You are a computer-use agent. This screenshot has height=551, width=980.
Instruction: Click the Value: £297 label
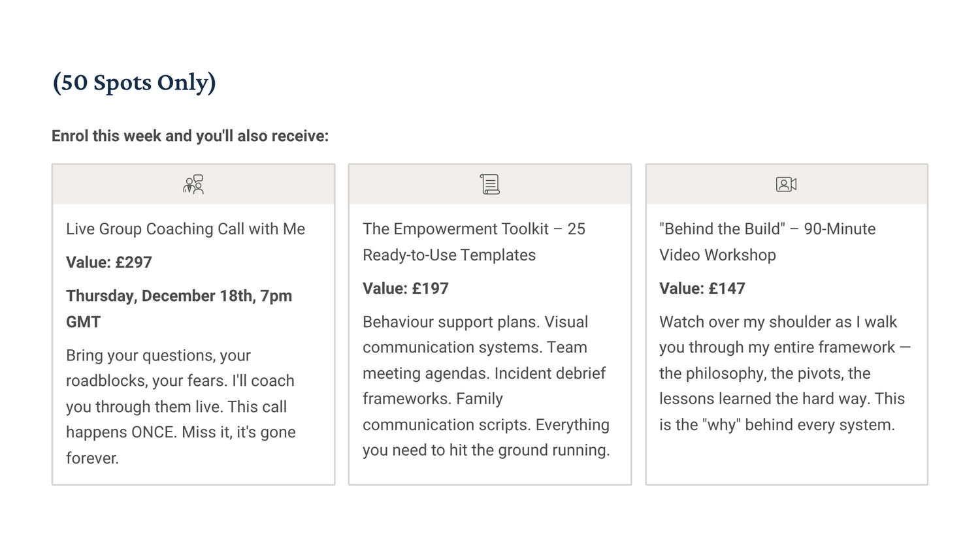[x=109, y=262]
